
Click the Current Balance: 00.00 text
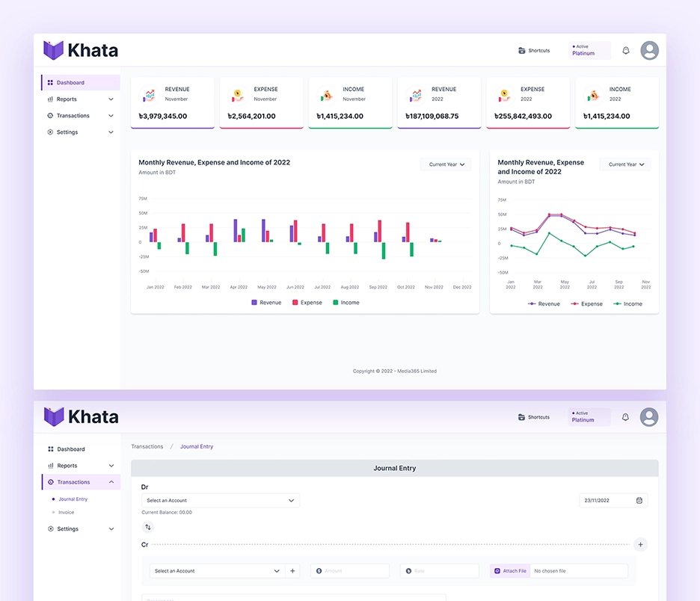167,512
